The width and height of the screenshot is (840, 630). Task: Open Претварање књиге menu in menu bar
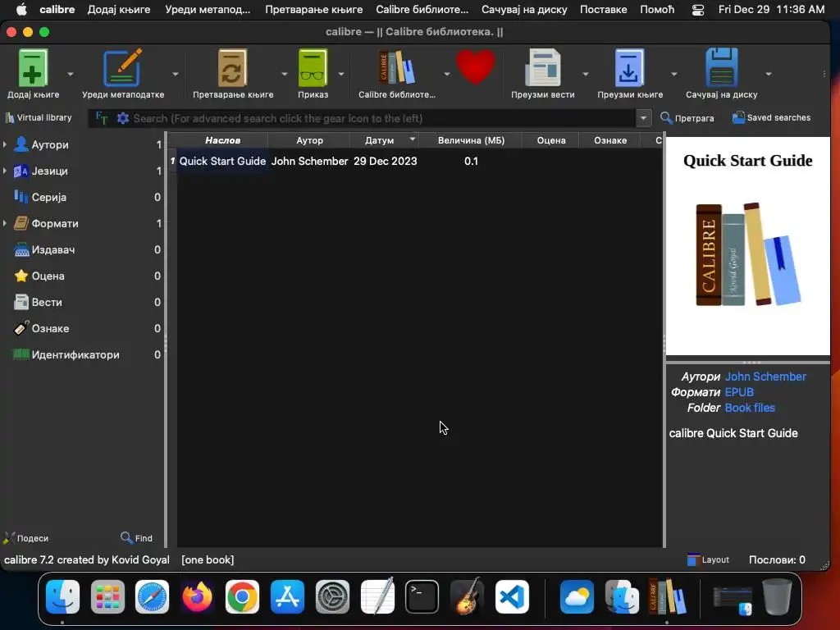tap(313, 10)
